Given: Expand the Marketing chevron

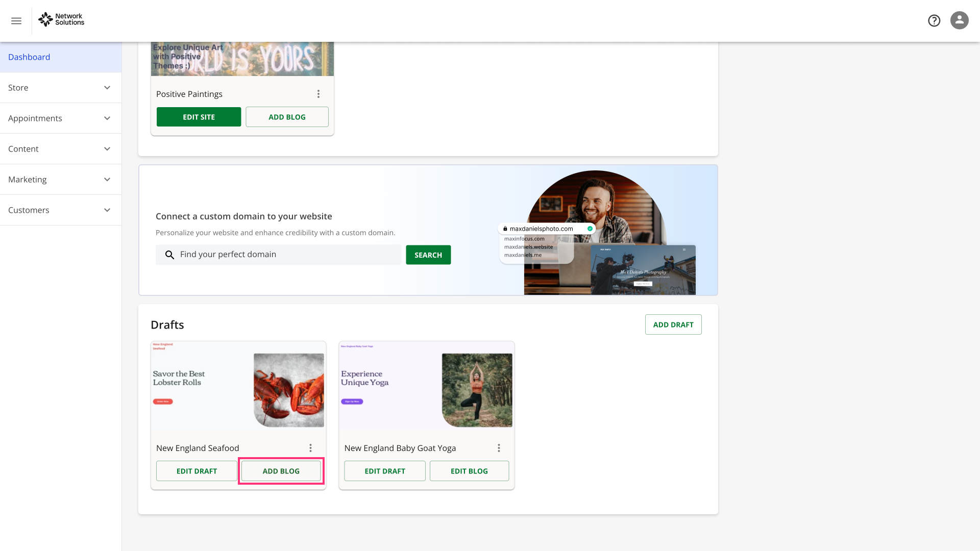Looking at the screenshot, I should click(107, 180).
